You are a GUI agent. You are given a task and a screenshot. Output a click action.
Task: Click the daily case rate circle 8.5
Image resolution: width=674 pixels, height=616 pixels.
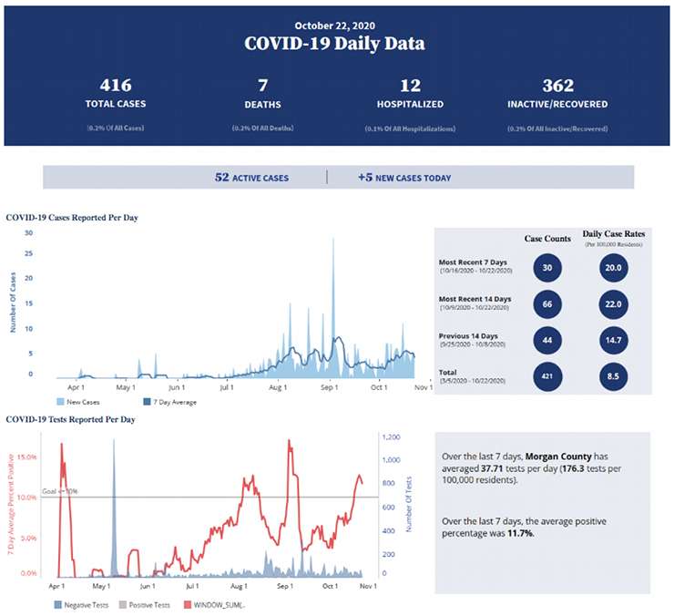click(614, 374)
